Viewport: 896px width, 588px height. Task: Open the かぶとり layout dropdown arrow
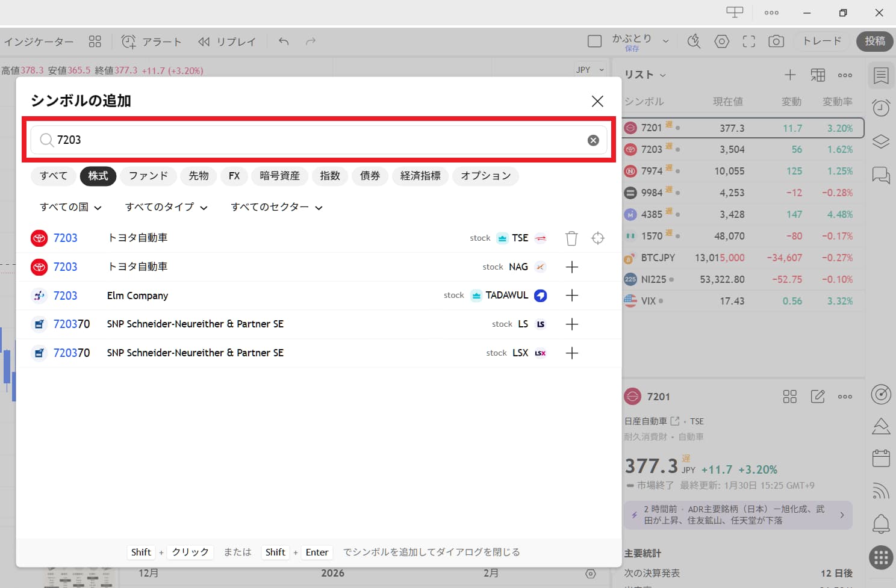tap(665, 41)
